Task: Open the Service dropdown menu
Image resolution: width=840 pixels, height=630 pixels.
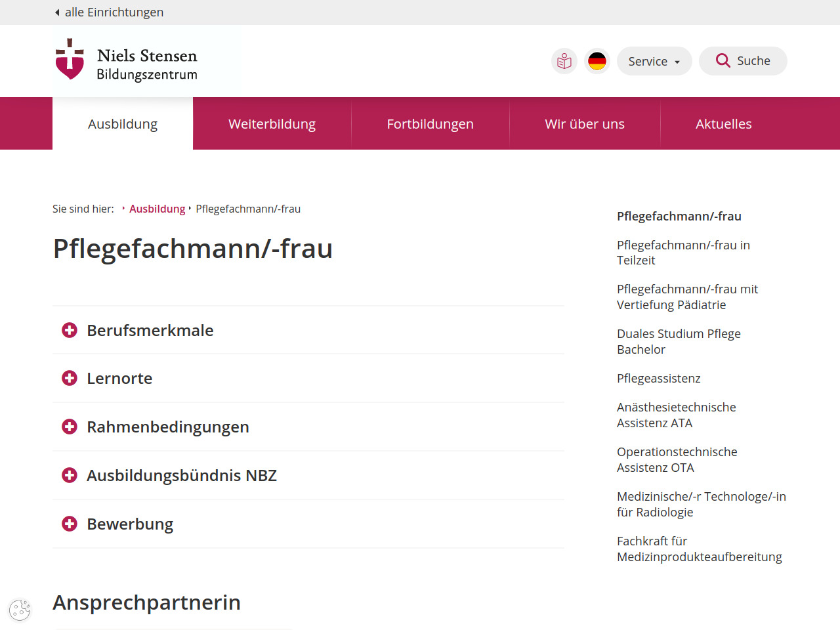Action: pos(654,61)
